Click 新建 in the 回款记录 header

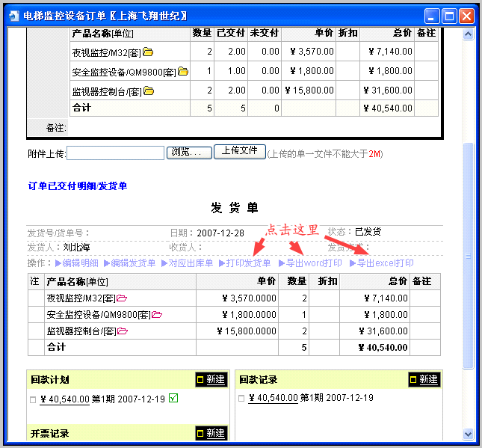pos(424,380)
